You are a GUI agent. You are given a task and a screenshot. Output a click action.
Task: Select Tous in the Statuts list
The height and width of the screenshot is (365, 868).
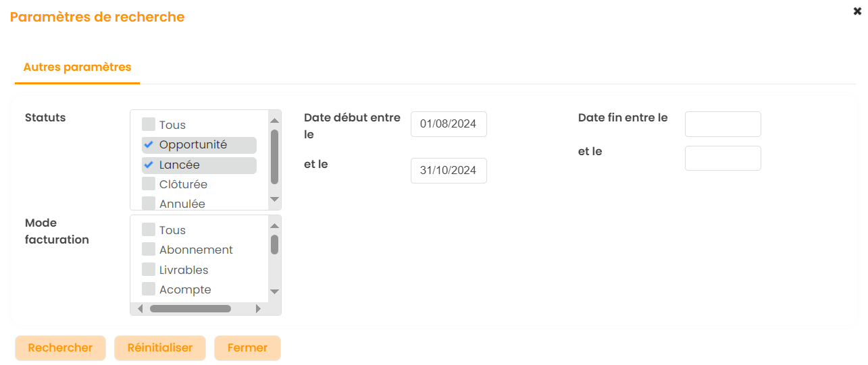tap(149, 125)
